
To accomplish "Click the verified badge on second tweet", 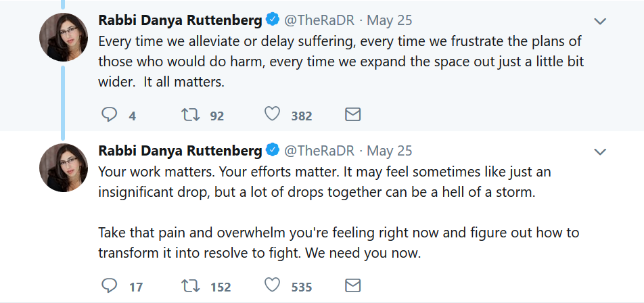I will (273, 150).
